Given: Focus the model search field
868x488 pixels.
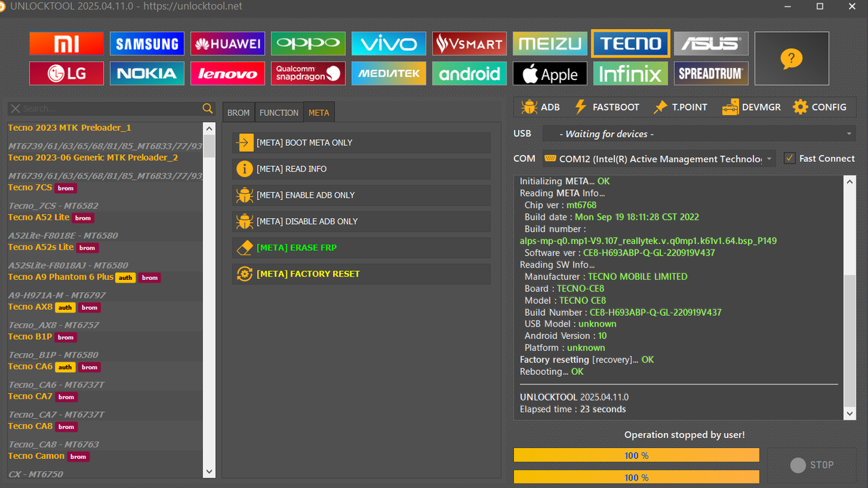Looking at the screenshot, I should pos(111,108).
